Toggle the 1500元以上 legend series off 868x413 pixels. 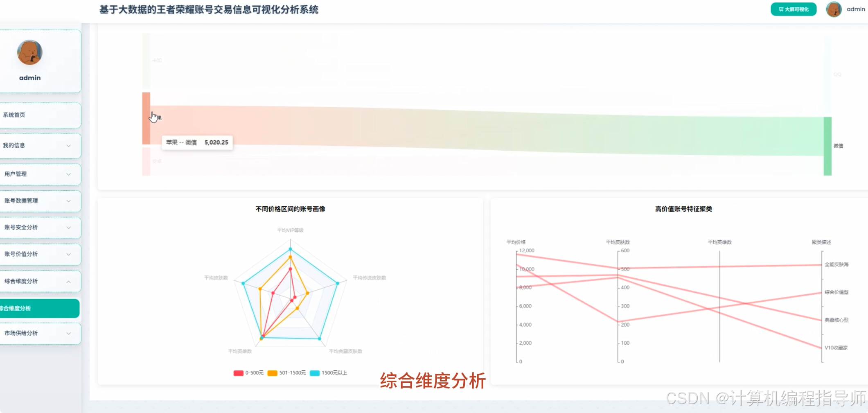click(327, 373)
